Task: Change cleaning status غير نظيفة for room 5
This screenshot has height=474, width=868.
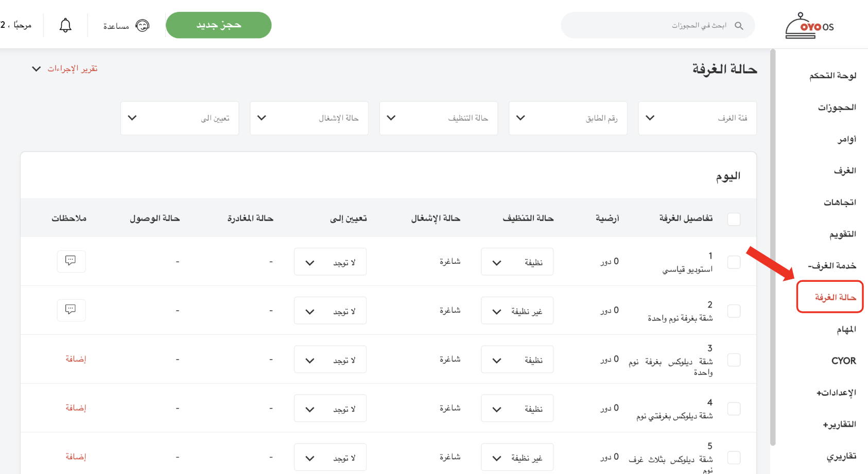Action: 517,458
